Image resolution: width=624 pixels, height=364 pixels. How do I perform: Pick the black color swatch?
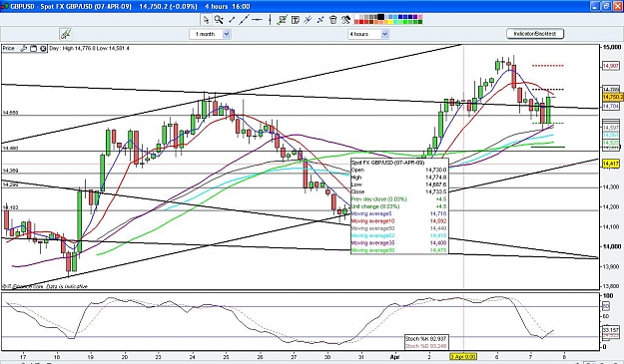tap(380, 17)
